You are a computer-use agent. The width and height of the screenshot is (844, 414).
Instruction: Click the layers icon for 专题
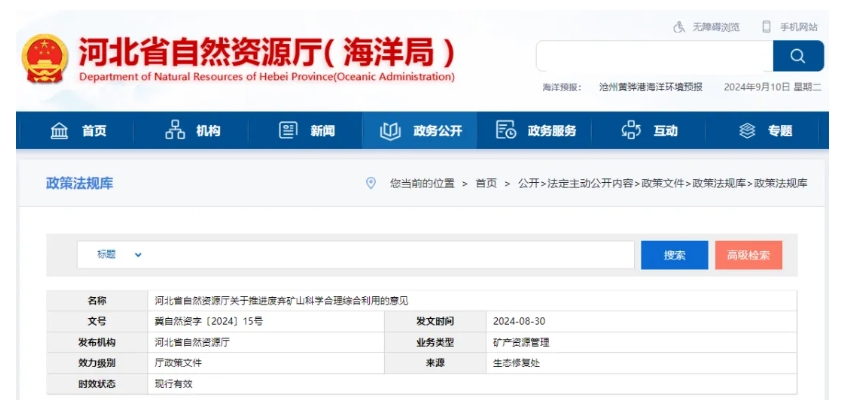(746, 131)
